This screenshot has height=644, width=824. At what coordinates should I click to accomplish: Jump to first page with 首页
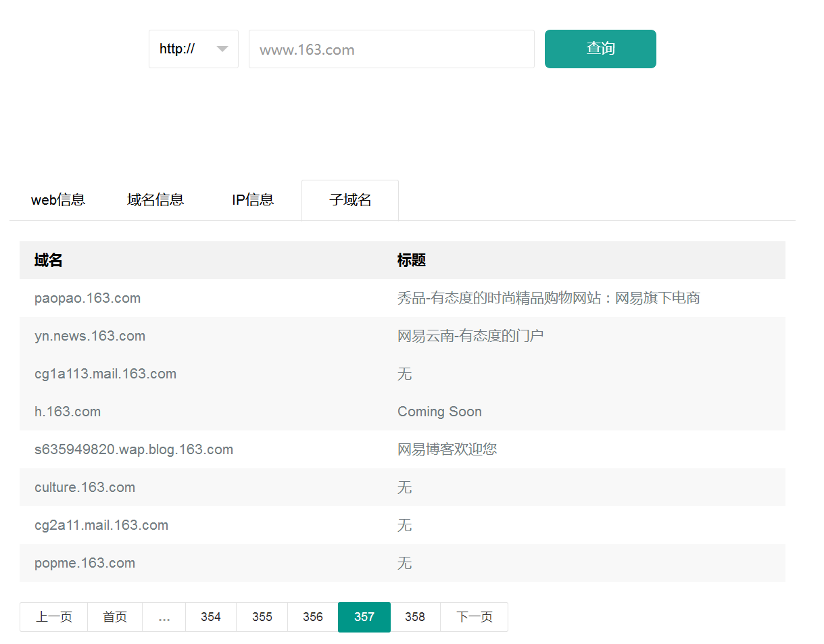click(x=115, y=617)
